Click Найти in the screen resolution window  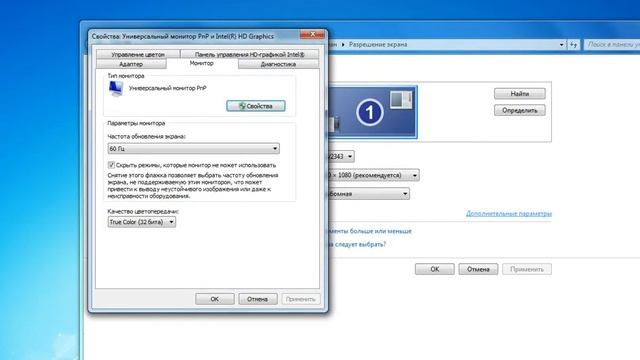[x=520, y=93]
